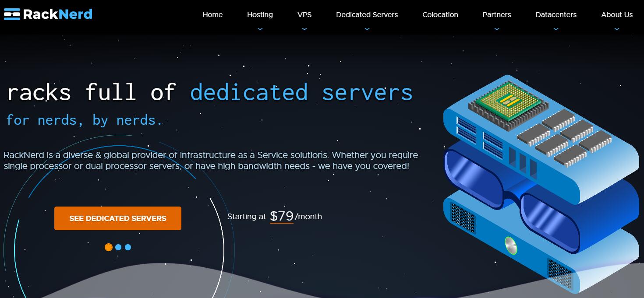The height and width of the screenshot is (298, 644).
Task: Click the "/month" text after the price
Action: point(308,217)
